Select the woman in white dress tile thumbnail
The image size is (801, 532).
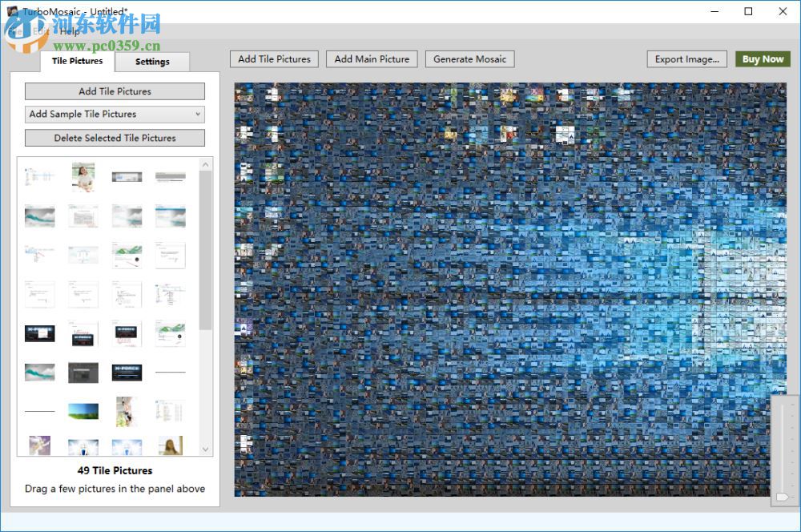tap(83, 176)
